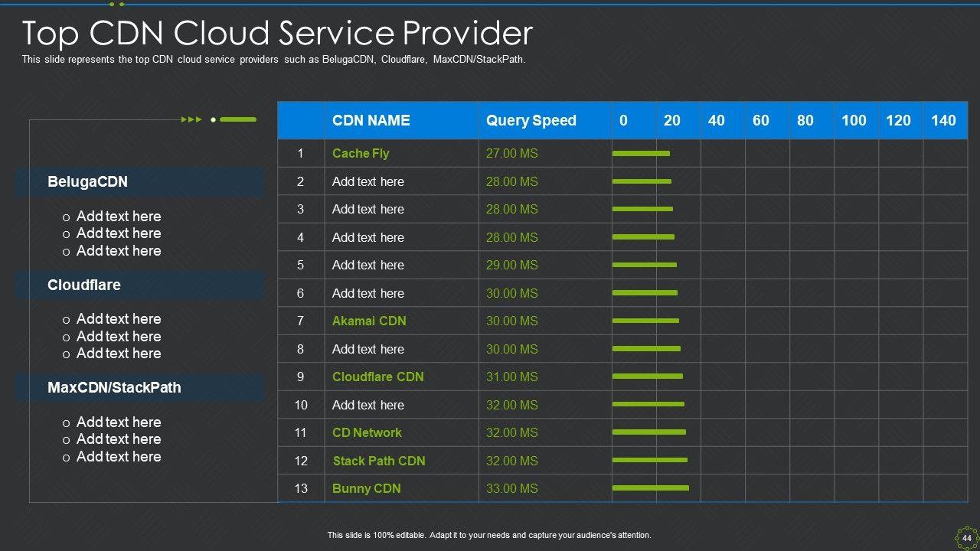This screenshot has width=980, height=551.
Task: Click the "This slide is 100% editable" footer text
Action: tap(489, 536)
